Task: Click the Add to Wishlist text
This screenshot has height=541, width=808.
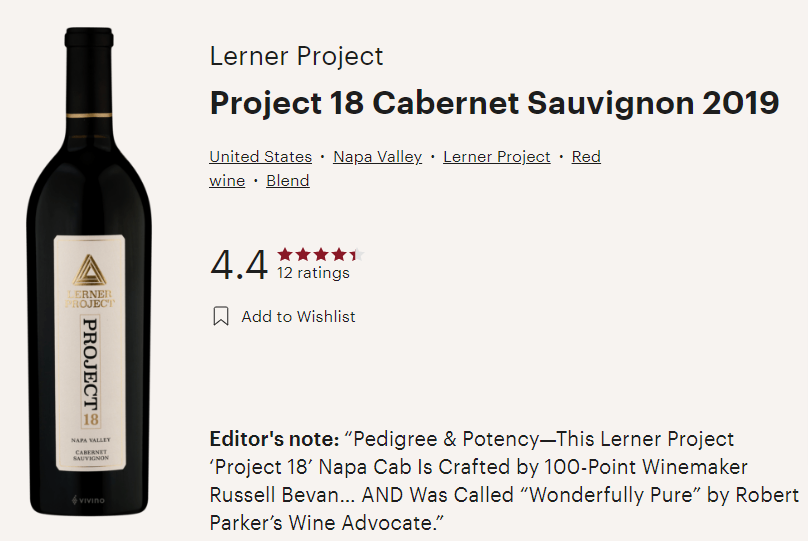Action: pyautogui.click(x=298, y=316)
